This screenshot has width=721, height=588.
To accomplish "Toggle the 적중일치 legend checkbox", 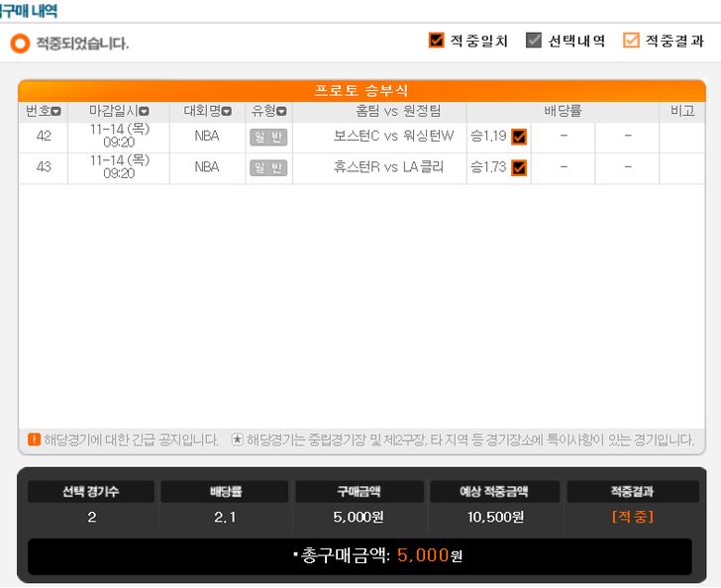I will coord(436,41).
